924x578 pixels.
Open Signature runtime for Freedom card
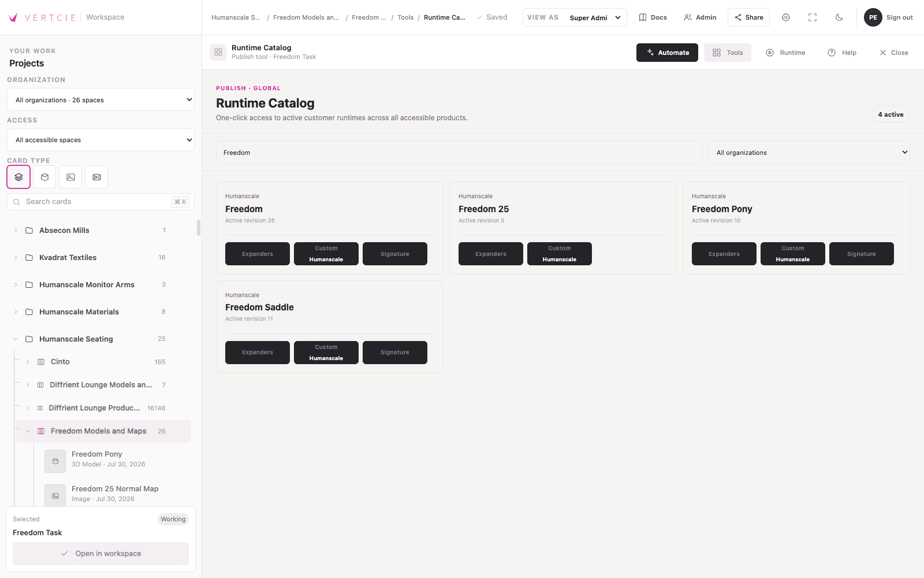coord(395,254)
